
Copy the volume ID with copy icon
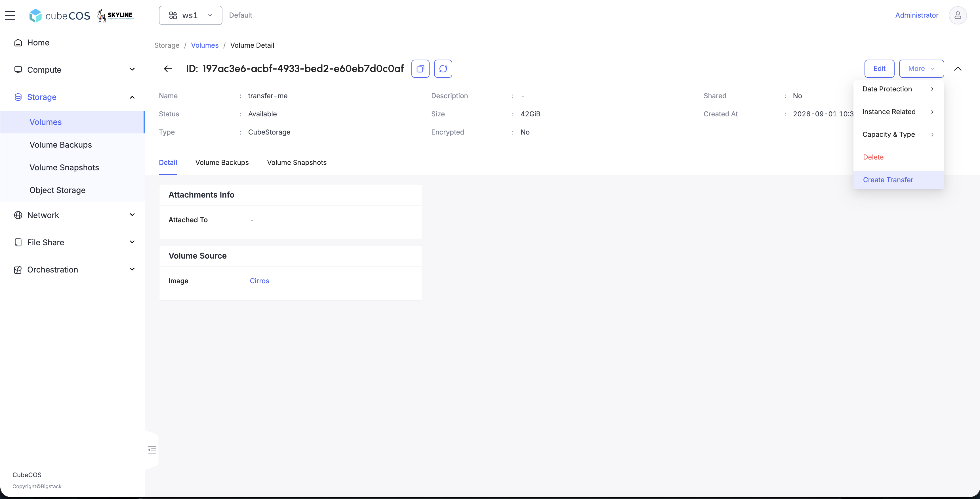click(420, 68)
